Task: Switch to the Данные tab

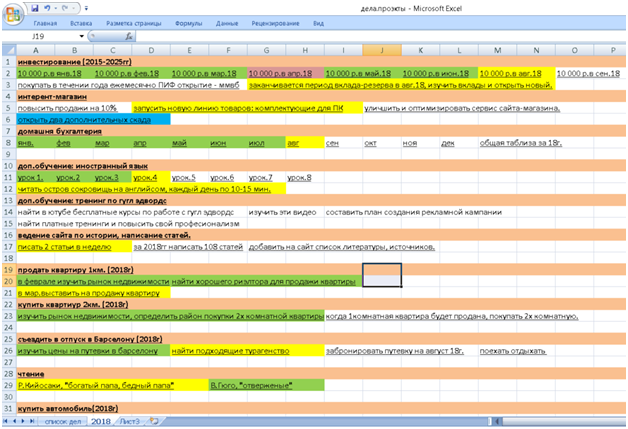Action: (227, 24)
